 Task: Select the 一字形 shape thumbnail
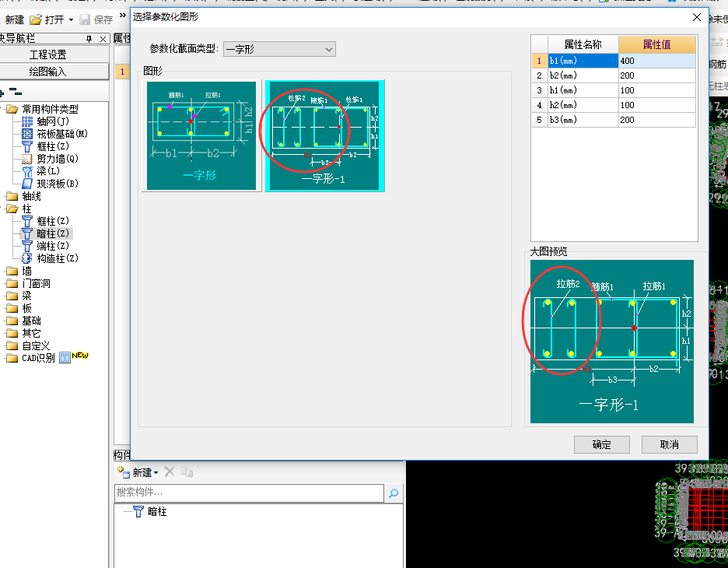pos(200,135)
